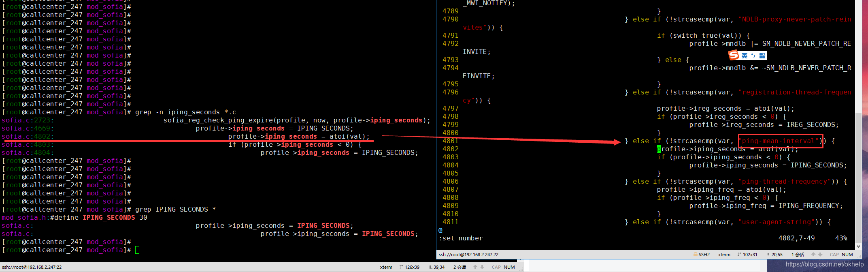Image resolution: width=868 pixels, height=272 pixels.
Task: Click the 39,34 cursor position indicator
Action: (436, 267)
